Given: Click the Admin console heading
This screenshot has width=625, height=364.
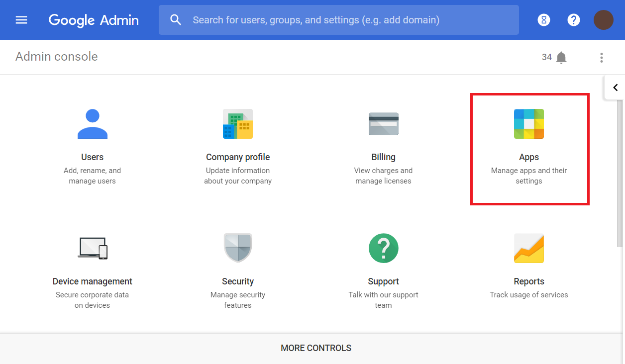Looking at the screenshot, I should click(x=57, y=57).
